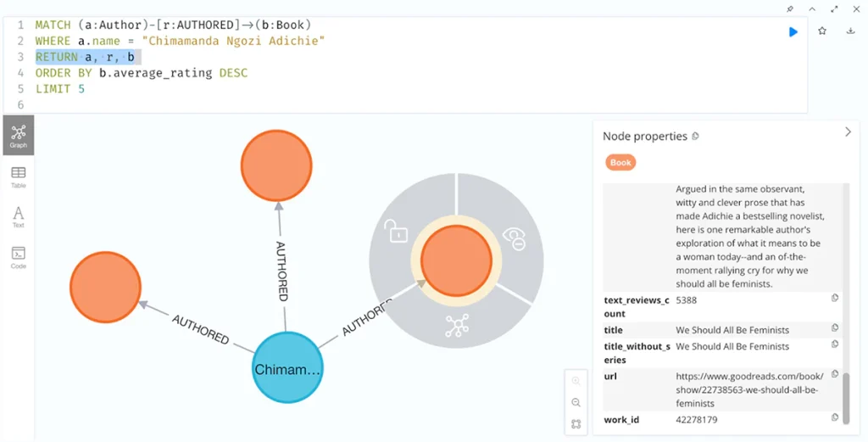The width and height of the screenshot is (868, 442).
Task: Select the Chimamanda author node
Action: point(287,369)
